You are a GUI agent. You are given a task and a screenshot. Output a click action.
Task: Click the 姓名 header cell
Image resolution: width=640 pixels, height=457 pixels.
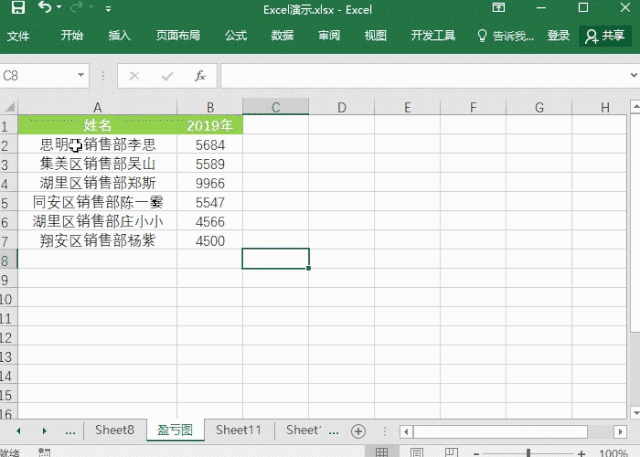click(x=97, y=125)
